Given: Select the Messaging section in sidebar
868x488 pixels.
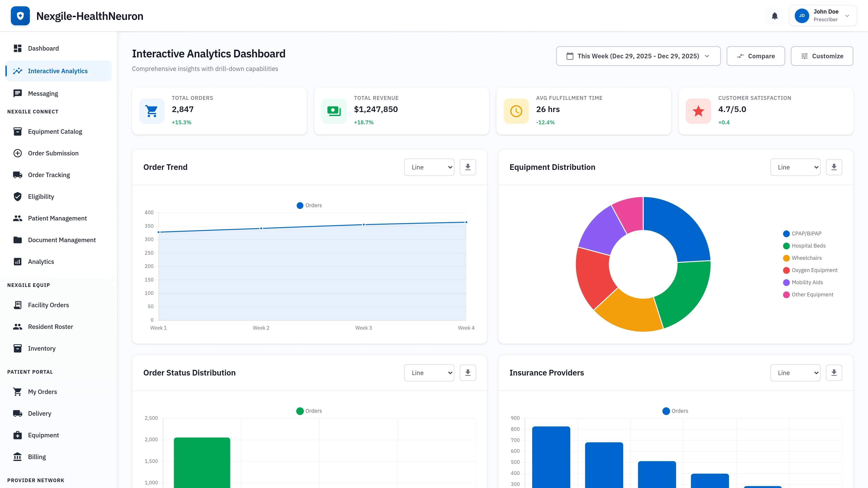Looking at the screenshot, I should [x=43, y=93].
